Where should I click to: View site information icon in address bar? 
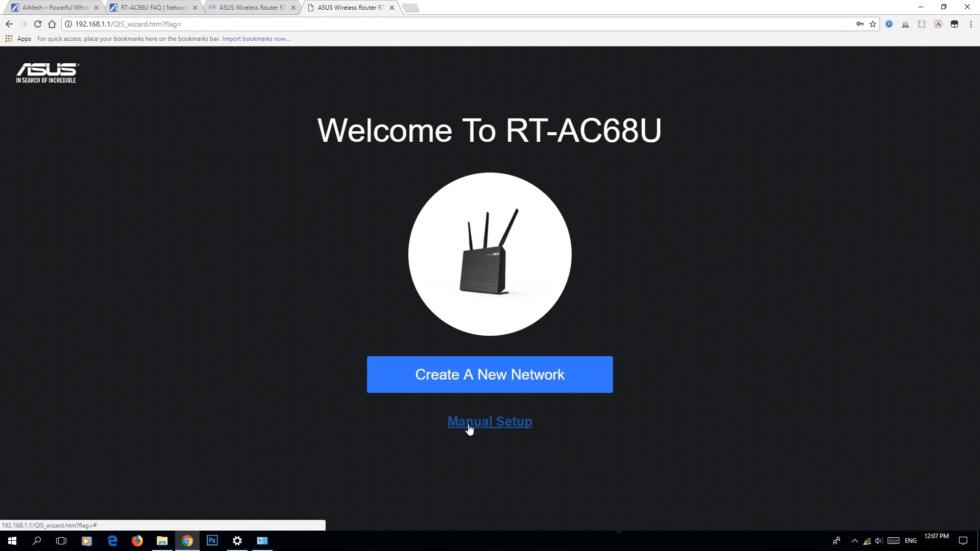[x=68, y=24]
